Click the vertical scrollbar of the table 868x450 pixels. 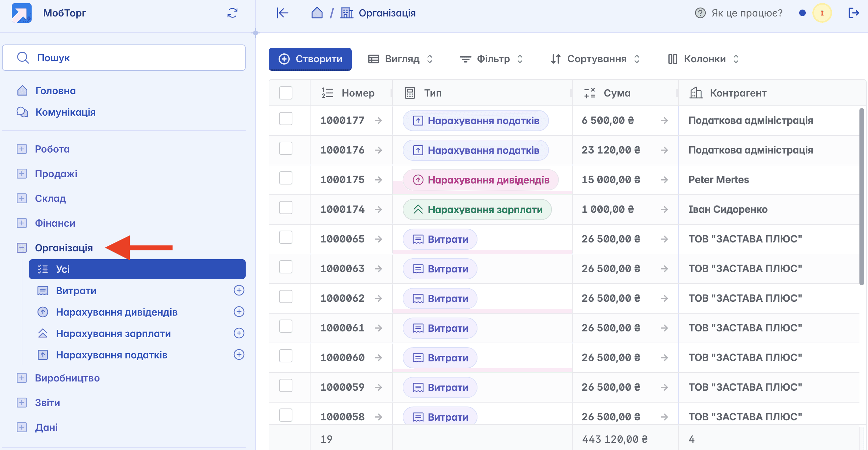862,195
